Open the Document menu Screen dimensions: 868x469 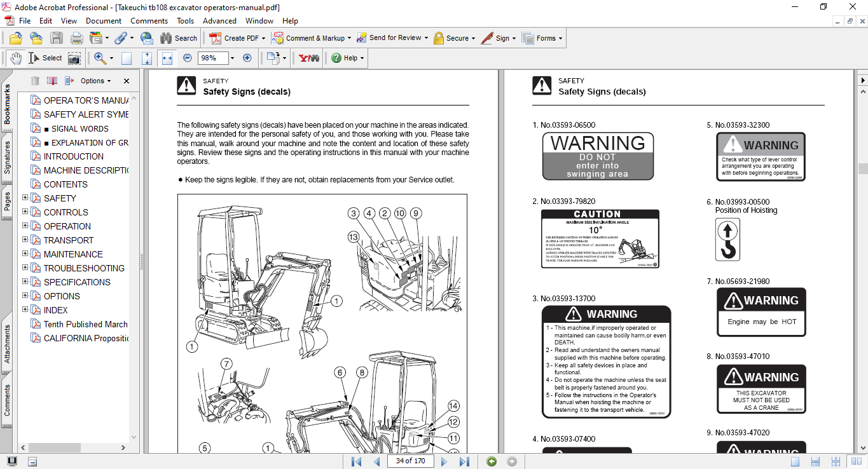[104, 21]
